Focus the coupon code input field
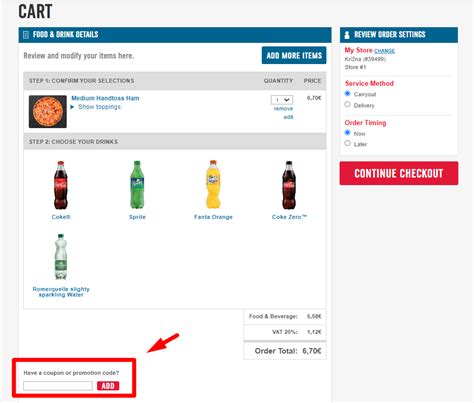The height and width of the screenshot is (403, 474). (58, 386)
